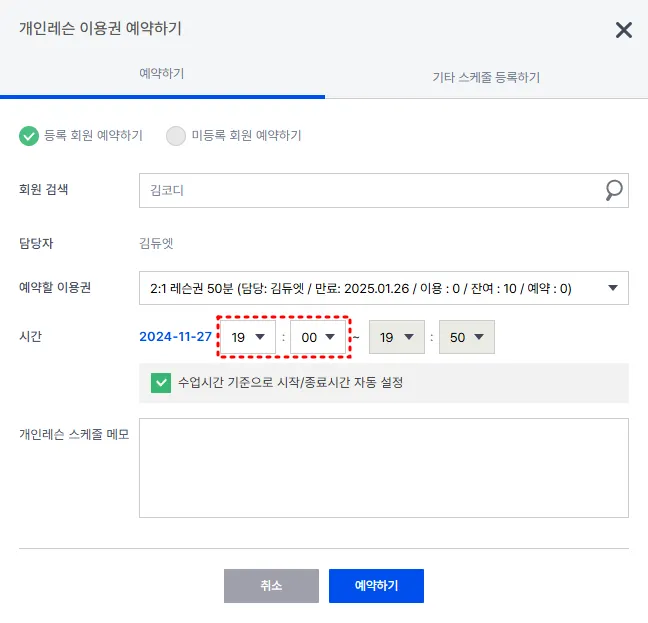648x623 pixels.
Task: Click the 취소 button
Action: coord(271,586)
